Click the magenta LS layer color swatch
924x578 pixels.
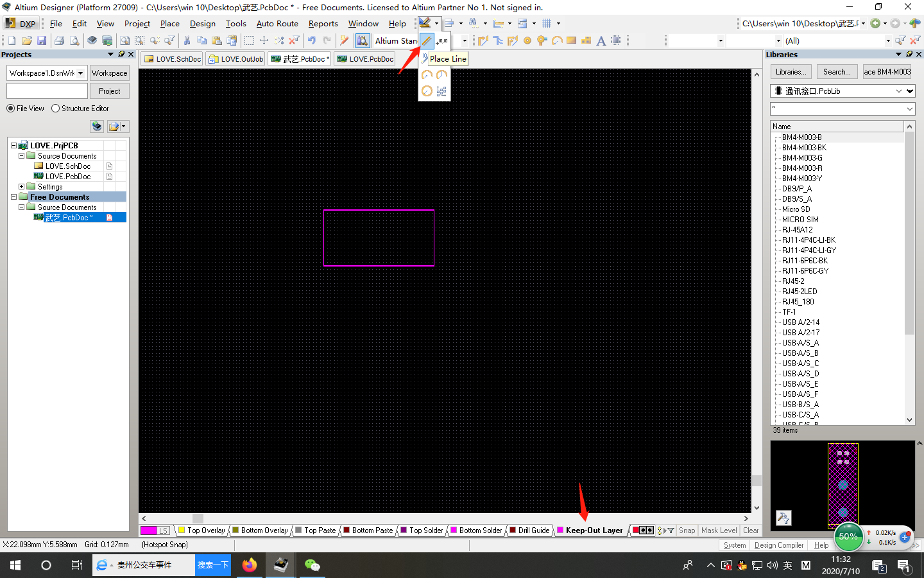pyautogui.click(x=150, y=530)
